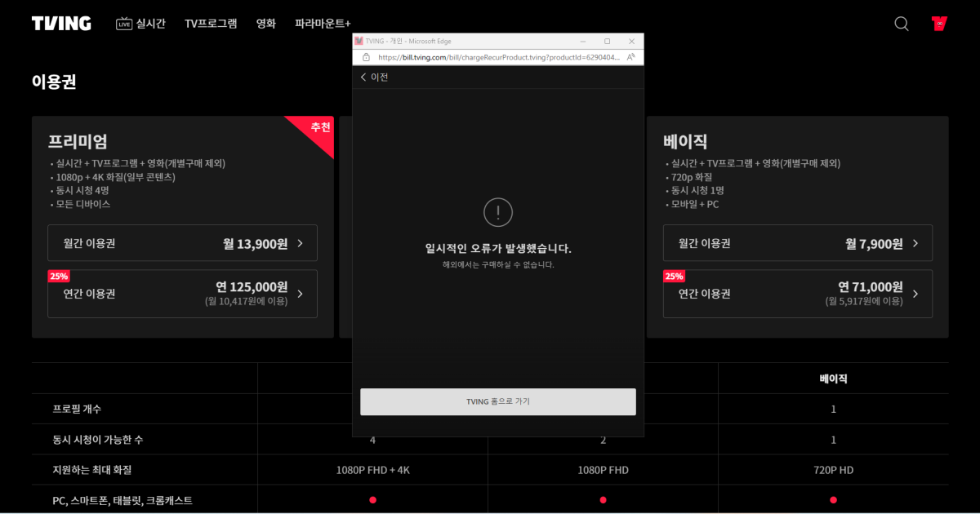Click the (월 5,917원에 이용) note

(x=864, y=301)
